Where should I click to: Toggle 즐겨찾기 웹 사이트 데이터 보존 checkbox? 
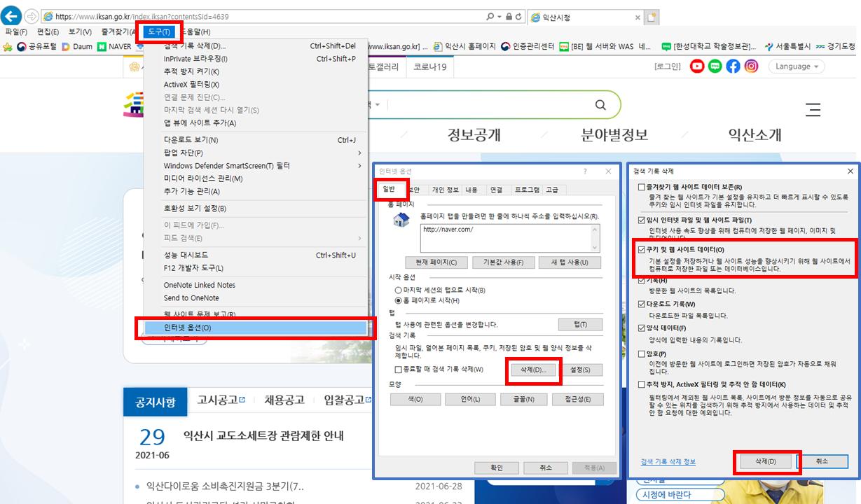pyautogui.click(x=642, y=188)
